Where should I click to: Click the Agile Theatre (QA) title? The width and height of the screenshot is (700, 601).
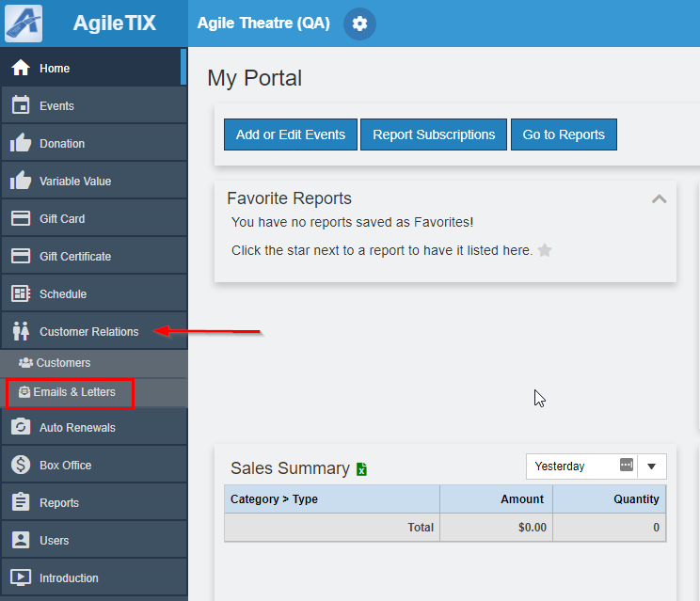(263, 23)
